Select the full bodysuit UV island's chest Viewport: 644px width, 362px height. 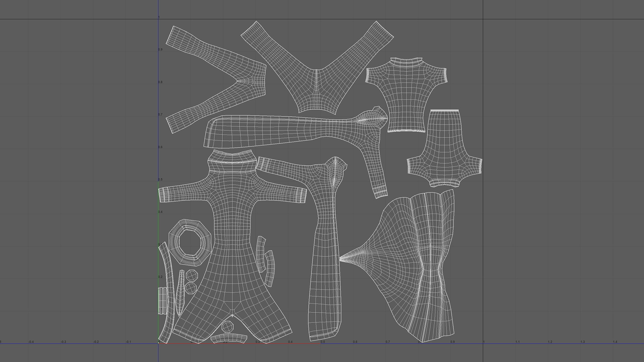click(231, 194)
